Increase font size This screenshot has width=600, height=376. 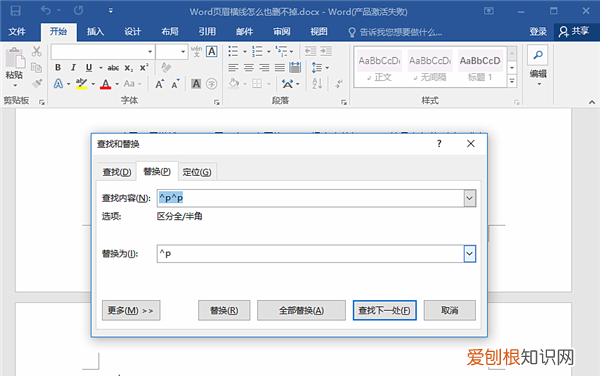(x=160, y=84)
